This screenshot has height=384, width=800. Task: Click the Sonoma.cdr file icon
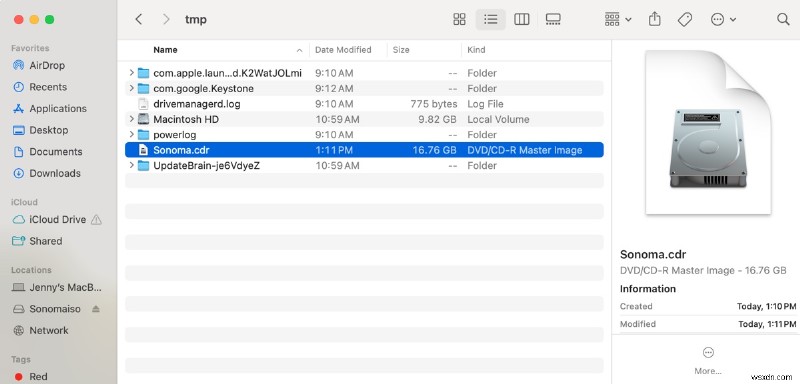pos(143,150)
